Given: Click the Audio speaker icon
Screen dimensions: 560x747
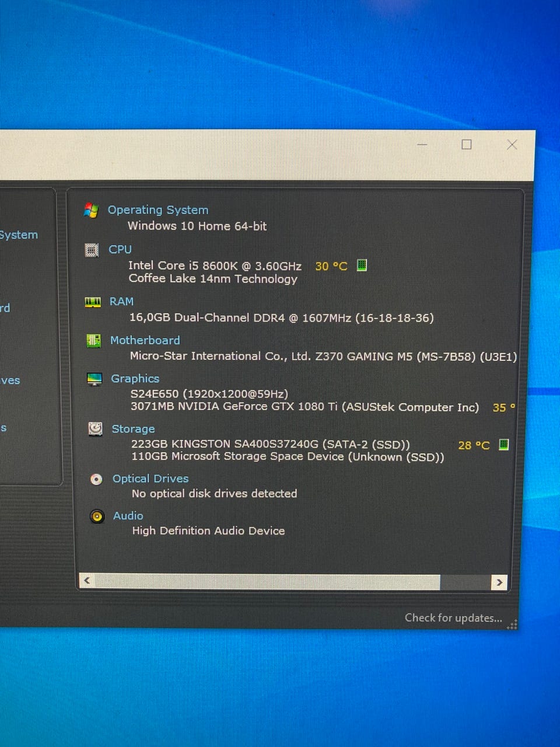Looking at the screenshot, I should (97, 516).
